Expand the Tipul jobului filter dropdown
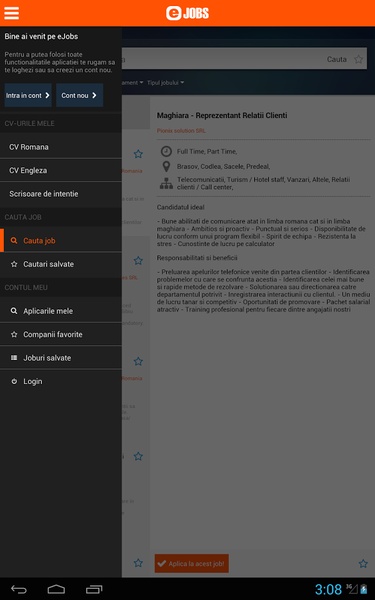 (165, 83)
